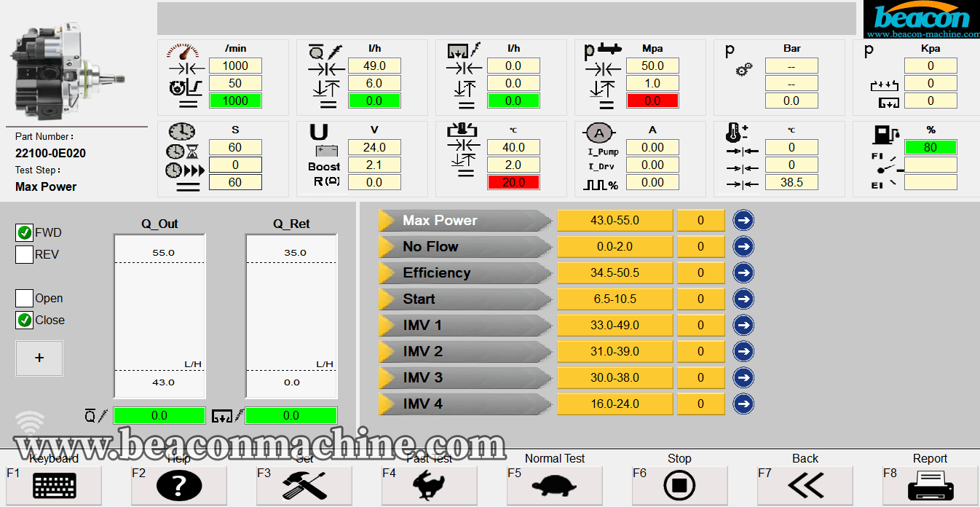The width and height of the screenshot is (980, 507).
Task: Click the voltage field showing 24.0
Action: (x=375, y=147)
